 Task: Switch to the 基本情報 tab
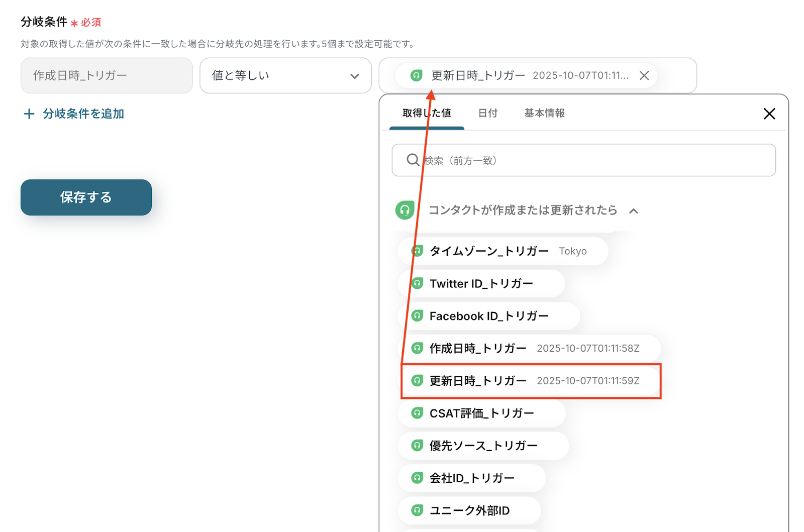click(x=544, y=114)
